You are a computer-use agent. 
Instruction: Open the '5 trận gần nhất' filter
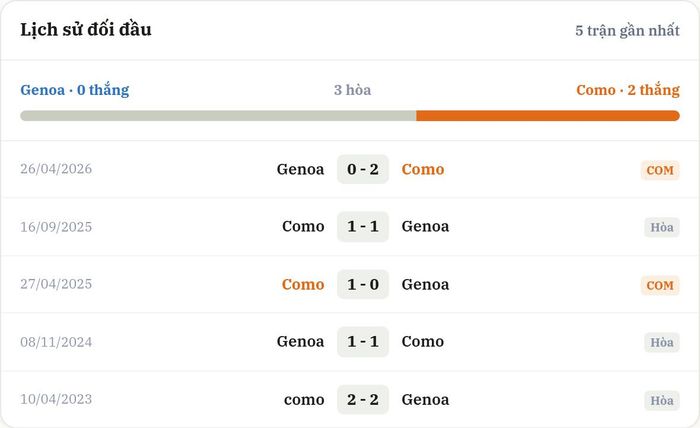pos(627,30)
